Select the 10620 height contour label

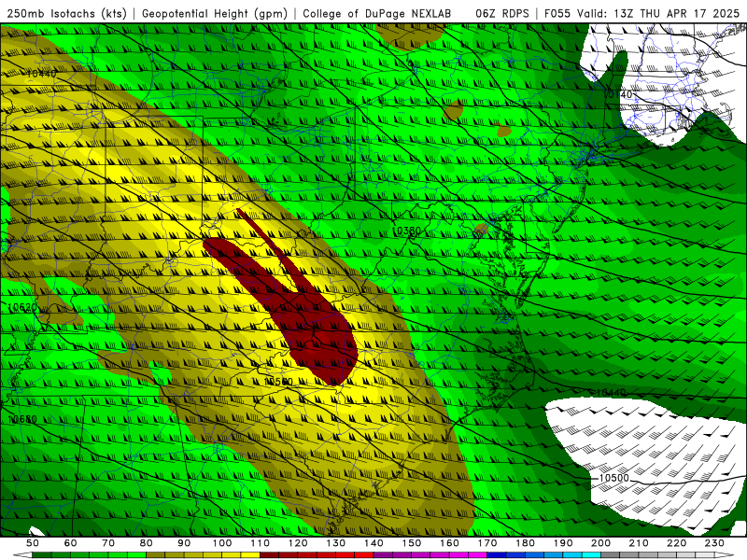click(22, 307)
